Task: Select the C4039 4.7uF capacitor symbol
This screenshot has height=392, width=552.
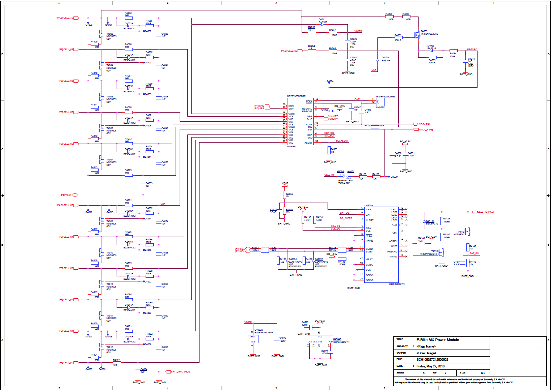Action: click(x=347, y=41)
